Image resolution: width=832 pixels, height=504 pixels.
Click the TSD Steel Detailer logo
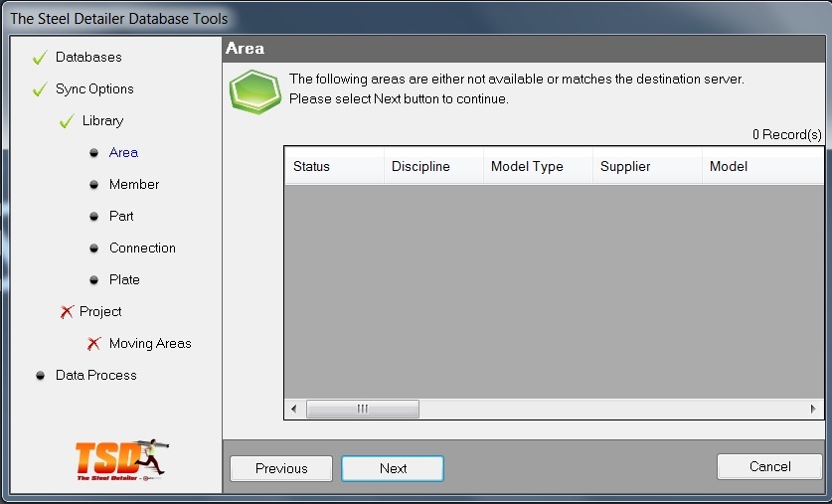click(x=121, y=460)
